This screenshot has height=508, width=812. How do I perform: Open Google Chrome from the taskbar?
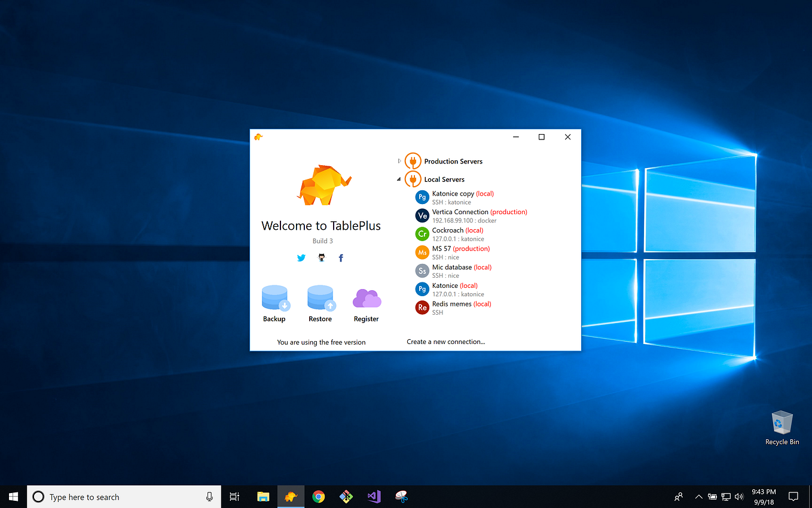tap(318, 497)
